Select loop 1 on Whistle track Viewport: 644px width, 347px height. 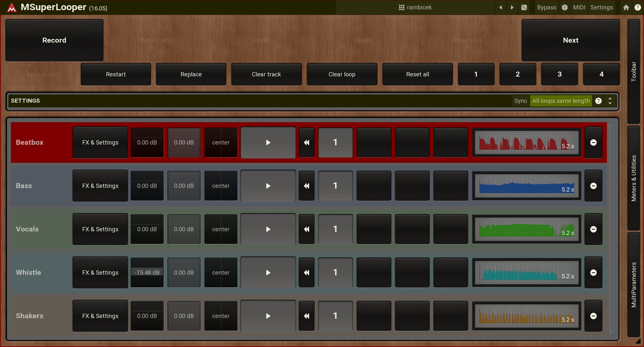click(335, 272)
